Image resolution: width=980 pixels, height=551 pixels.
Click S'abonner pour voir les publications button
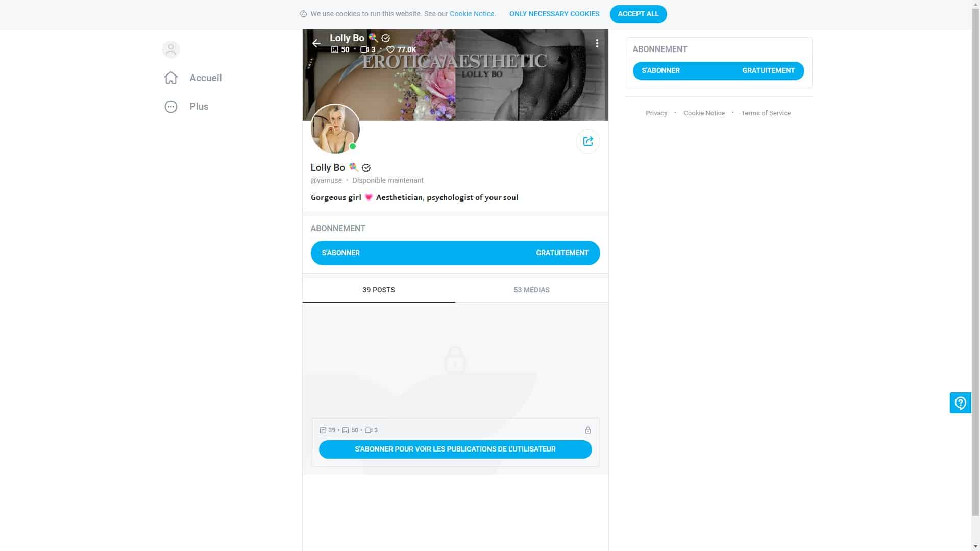pos(455,449)
